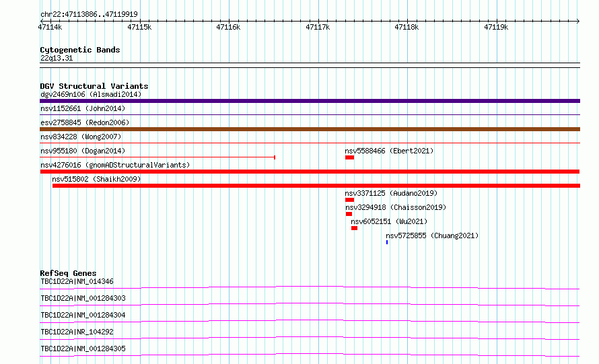Open nsv4276016 (gnomADStructuralVariants) label
Image resolution: width=599 pixels, height=364 pixels.
[115, 165]
